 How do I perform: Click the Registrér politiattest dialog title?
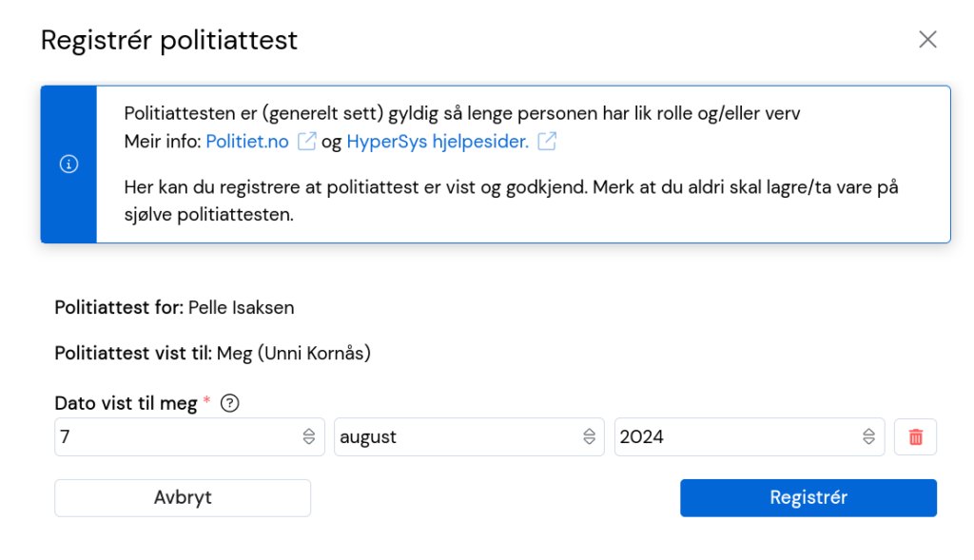pyautogui.click(x=169, y=40)
